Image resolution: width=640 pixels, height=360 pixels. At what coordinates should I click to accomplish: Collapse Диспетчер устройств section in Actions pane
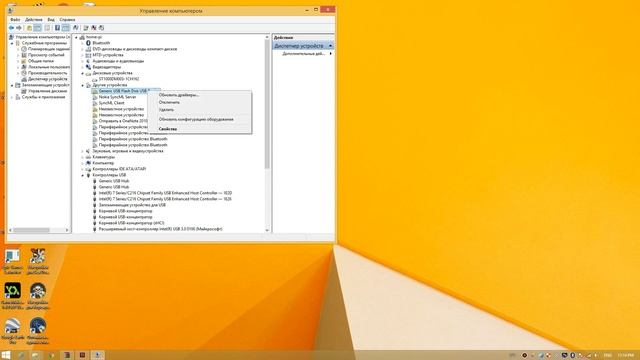click(330, 46)
